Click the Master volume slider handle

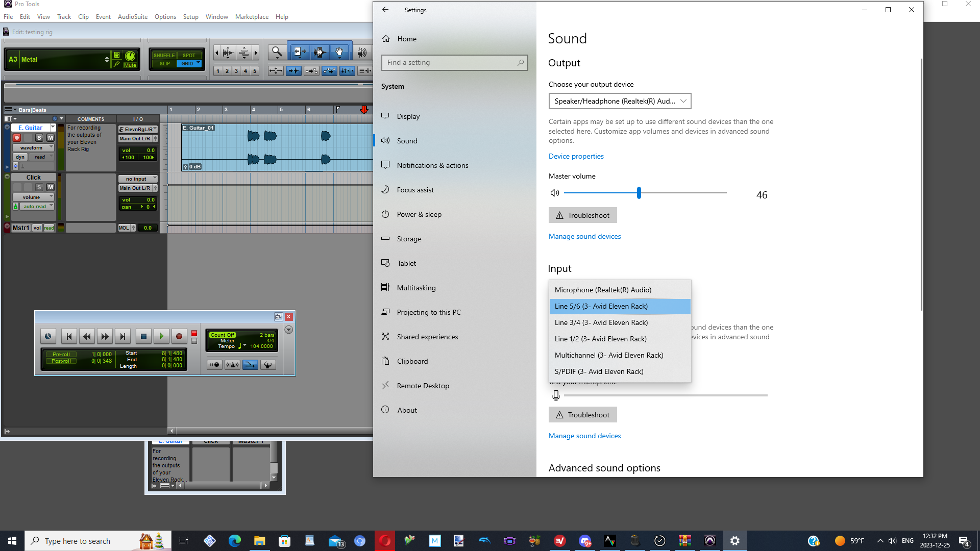click(639, 193)
